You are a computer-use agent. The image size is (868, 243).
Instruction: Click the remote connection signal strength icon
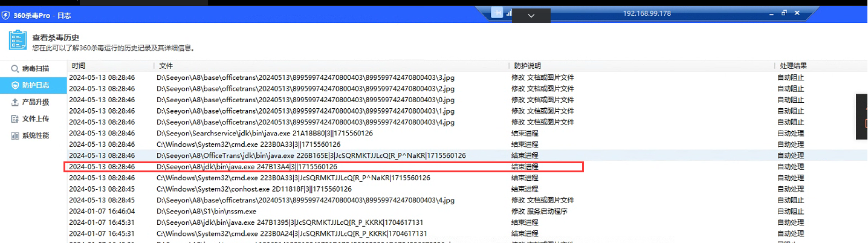(509, 13)
